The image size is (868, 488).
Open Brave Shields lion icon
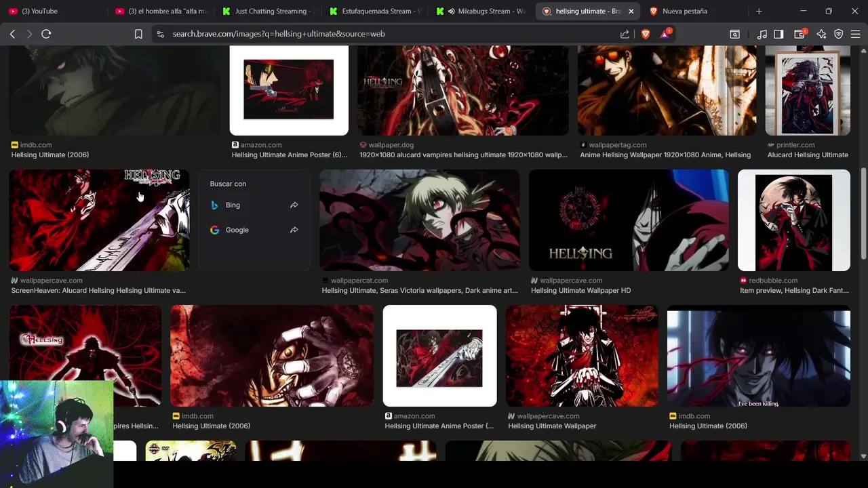(645, 34)
